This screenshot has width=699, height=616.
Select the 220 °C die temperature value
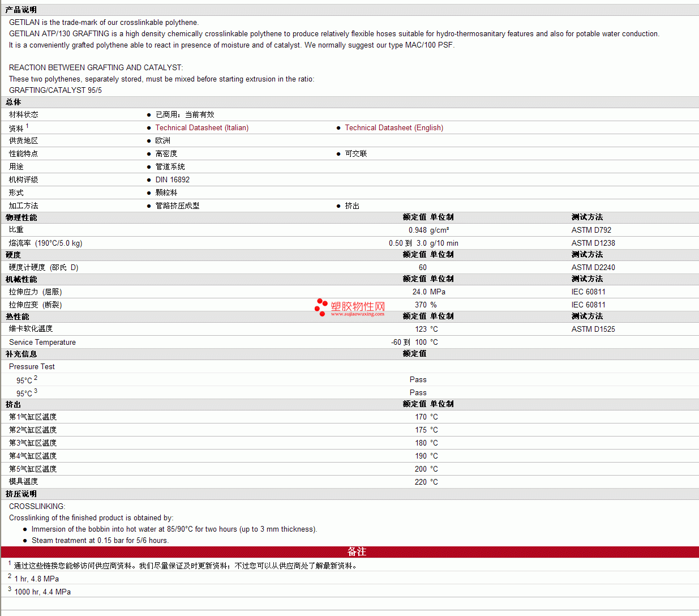pyautogui.click(x=426, y=482)
